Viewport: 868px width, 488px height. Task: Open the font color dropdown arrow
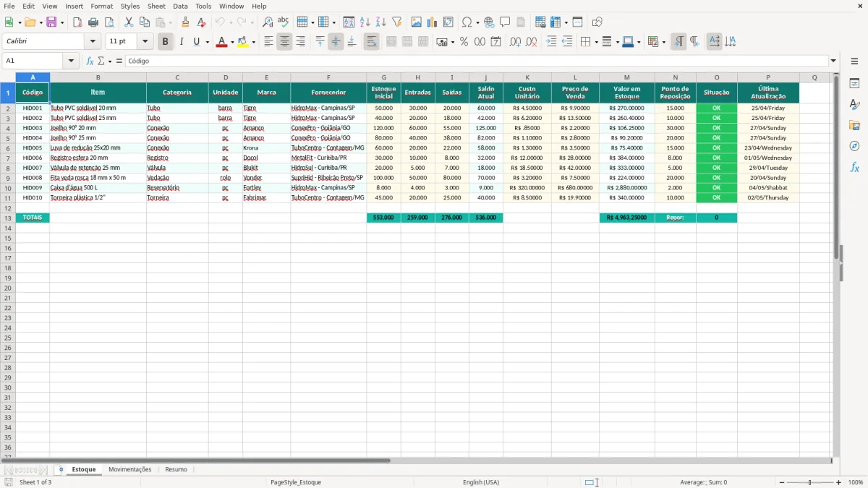[232, 42]
